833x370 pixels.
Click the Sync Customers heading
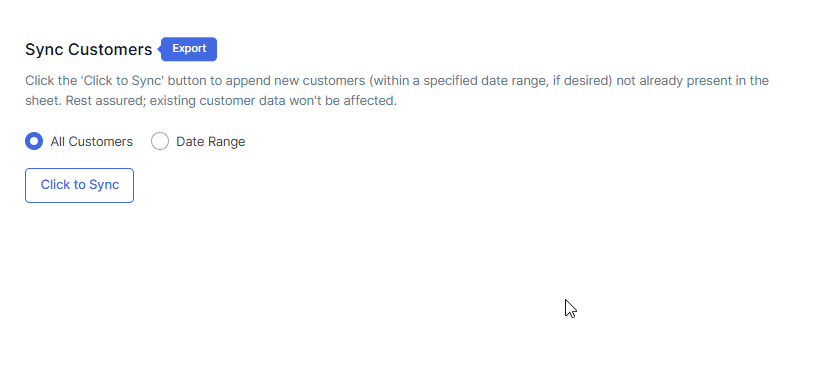click(x=89, y=49)
